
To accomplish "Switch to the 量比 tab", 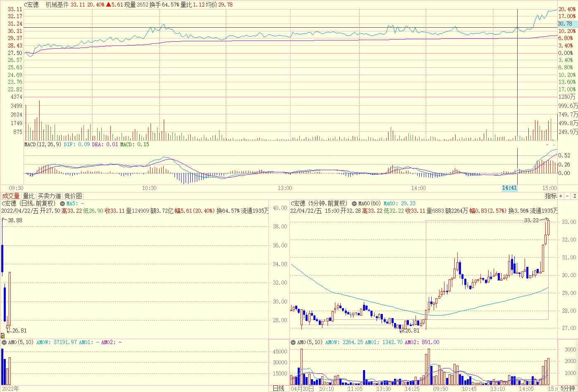I will (29, 196).
